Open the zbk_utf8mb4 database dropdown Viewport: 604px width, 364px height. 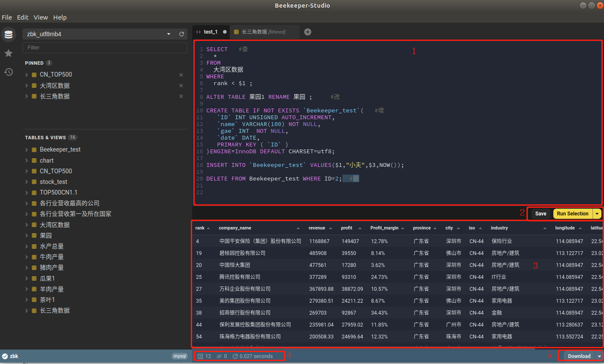coord(169,34)
